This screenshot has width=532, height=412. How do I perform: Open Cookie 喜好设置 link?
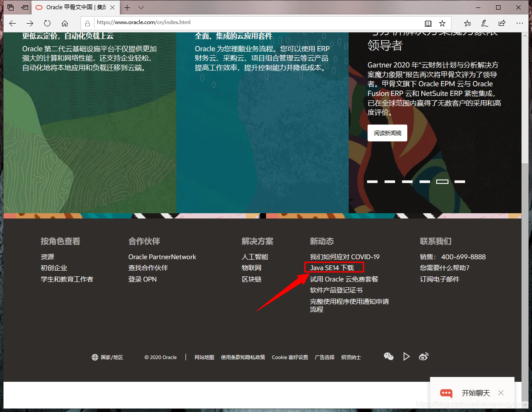[290, 357]
